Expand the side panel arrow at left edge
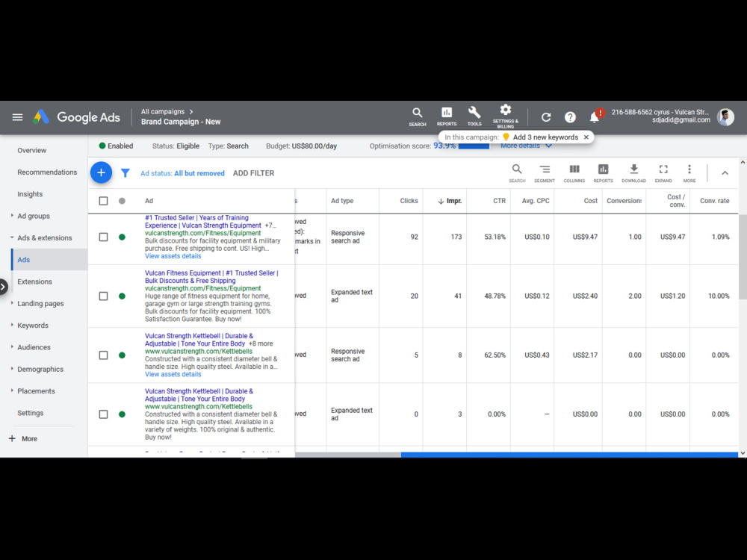The width and height of the screenshot is (747, 560). pos(3,287)
